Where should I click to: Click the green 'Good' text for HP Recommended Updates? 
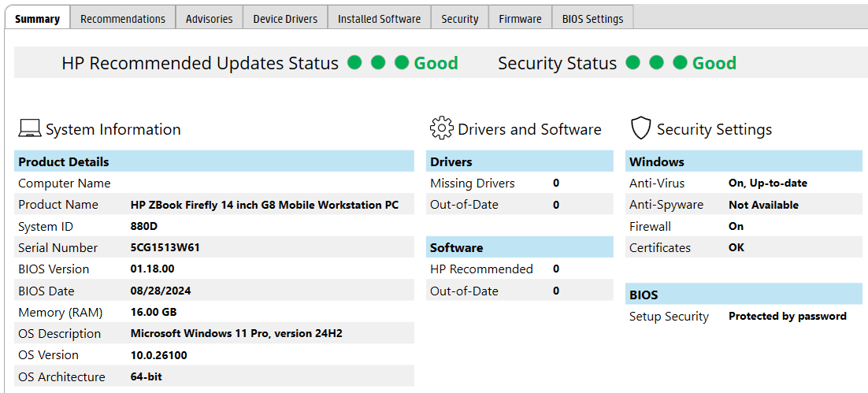click(x=436, y=63)
